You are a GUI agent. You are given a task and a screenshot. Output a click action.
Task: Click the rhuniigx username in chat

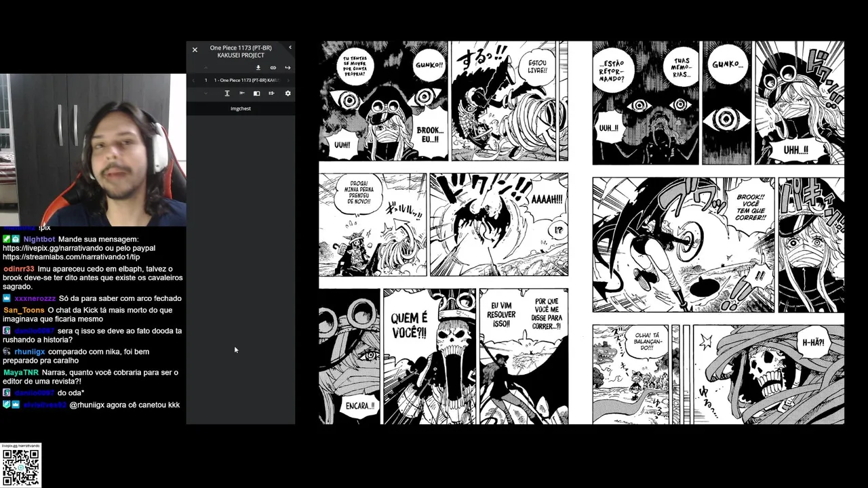[30, 352]
